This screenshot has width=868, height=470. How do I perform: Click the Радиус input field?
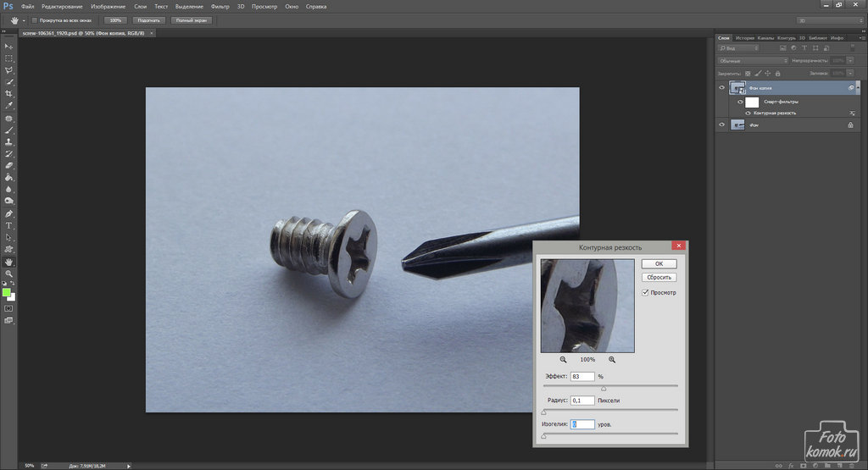point(582,400)
